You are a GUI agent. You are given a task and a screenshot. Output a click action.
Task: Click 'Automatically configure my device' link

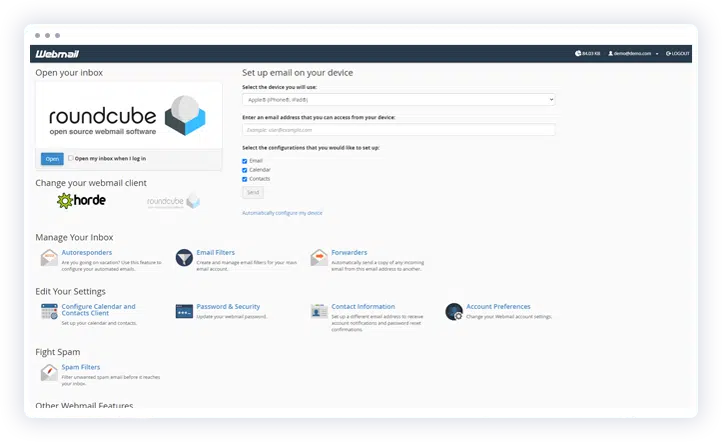click(282, 213)
